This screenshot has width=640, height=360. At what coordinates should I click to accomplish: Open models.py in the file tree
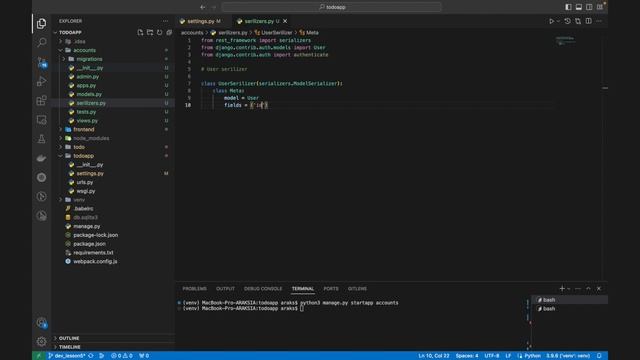[89, 94]
